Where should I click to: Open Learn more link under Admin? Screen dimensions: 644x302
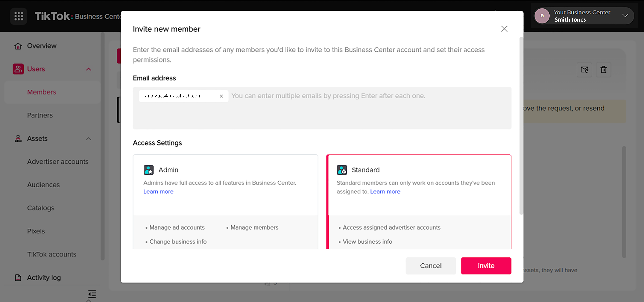[x=158, y=192]
